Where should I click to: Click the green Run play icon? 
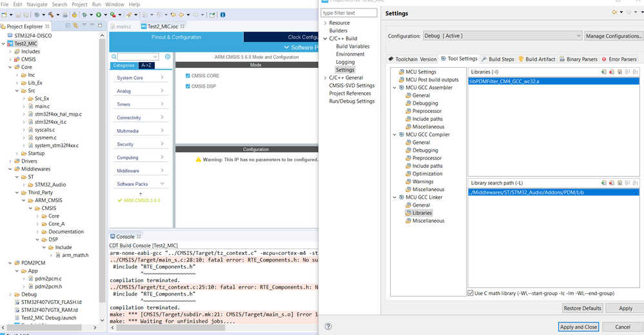coord(99,15)
